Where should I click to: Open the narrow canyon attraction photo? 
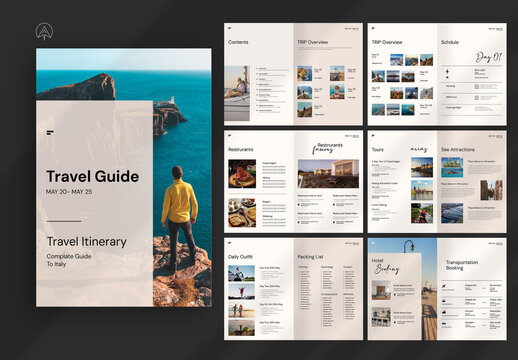[x=491, y=190]
